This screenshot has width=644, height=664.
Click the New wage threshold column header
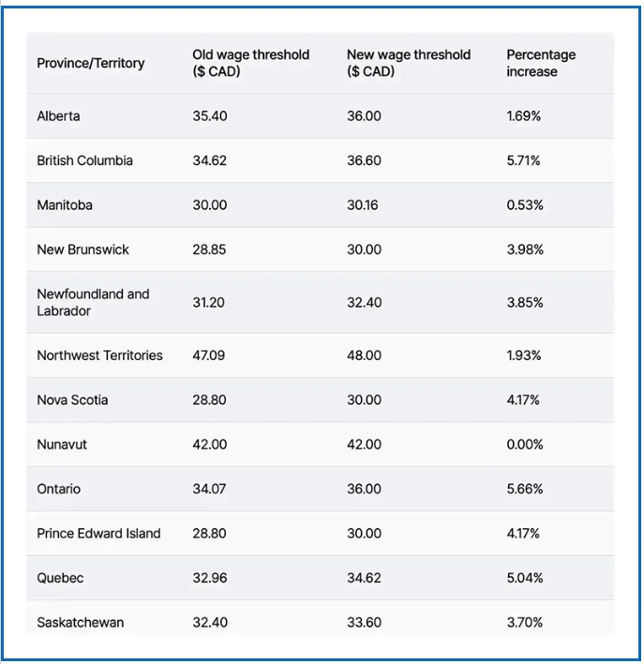[x=408, y=63]
